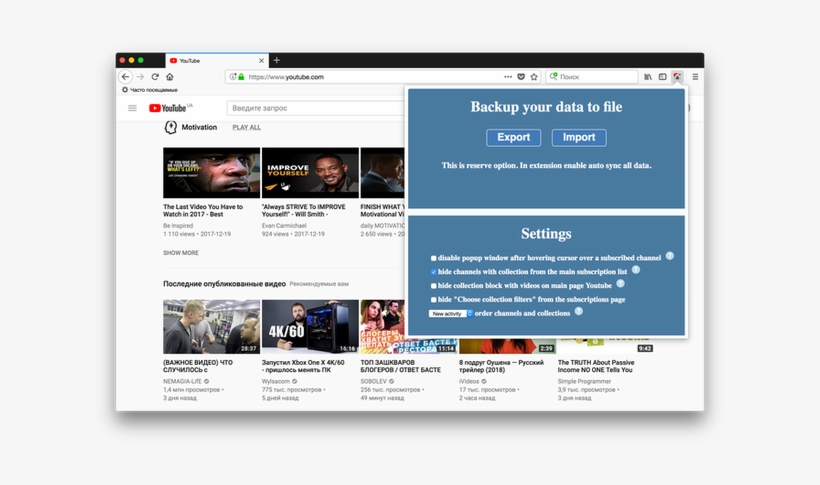Image resolution: width=820 pixels, height=485 pixels.
Task: Click the green padlock site security icon
Action: pos(241,76)
